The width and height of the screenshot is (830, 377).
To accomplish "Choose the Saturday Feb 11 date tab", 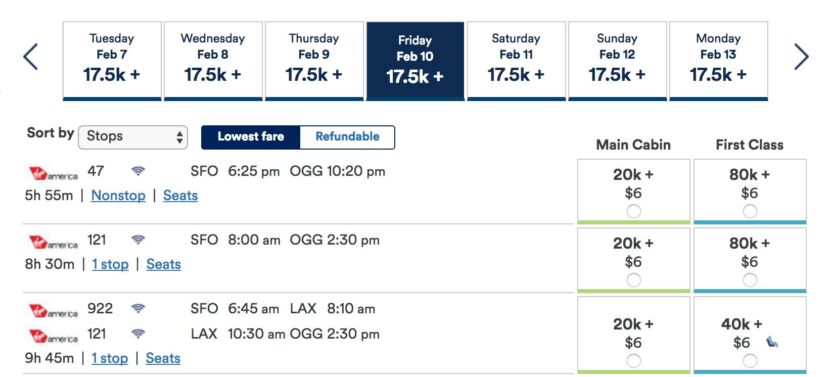I will coord(516,61).
